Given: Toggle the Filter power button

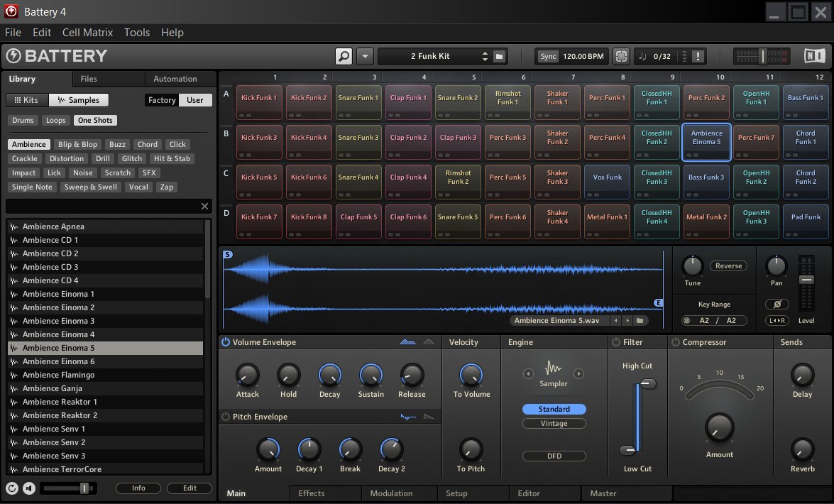Looking at the screenshot, I should pos(616,342).
